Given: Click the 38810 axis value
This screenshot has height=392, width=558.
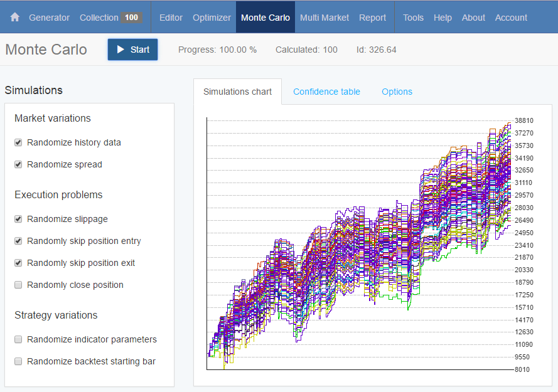Looking at the screenshot, I should tap(524, 120).
